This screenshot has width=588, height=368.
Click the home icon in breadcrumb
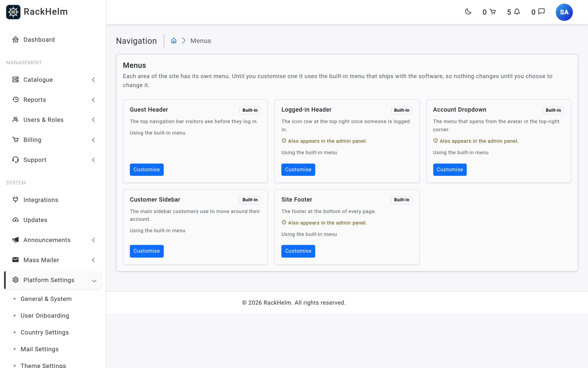[174, 41]
